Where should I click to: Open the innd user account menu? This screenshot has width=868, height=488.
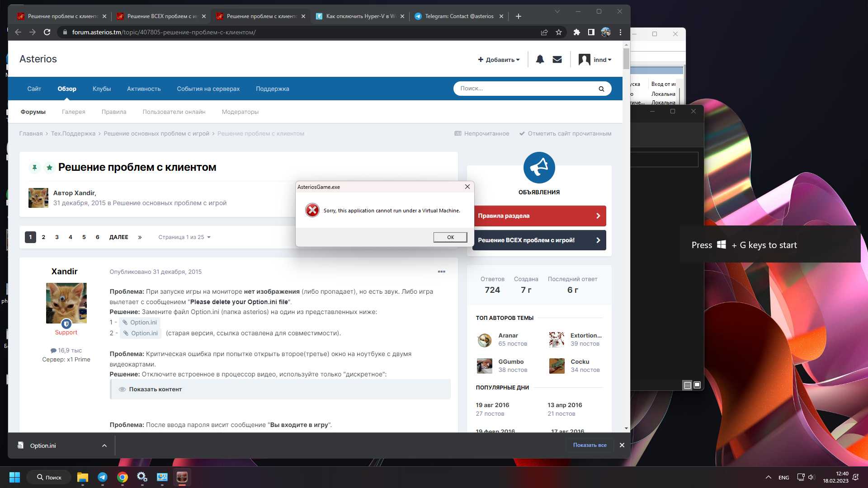[x=595, y=60]
